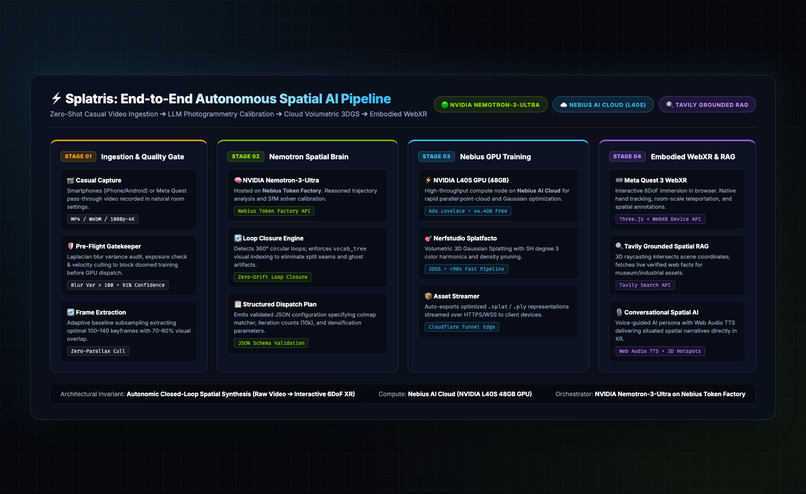Viewport: 806px width, 494px height.
Task: Click the Nerfstudio Splatfacto card title
Action: (465, 238)
